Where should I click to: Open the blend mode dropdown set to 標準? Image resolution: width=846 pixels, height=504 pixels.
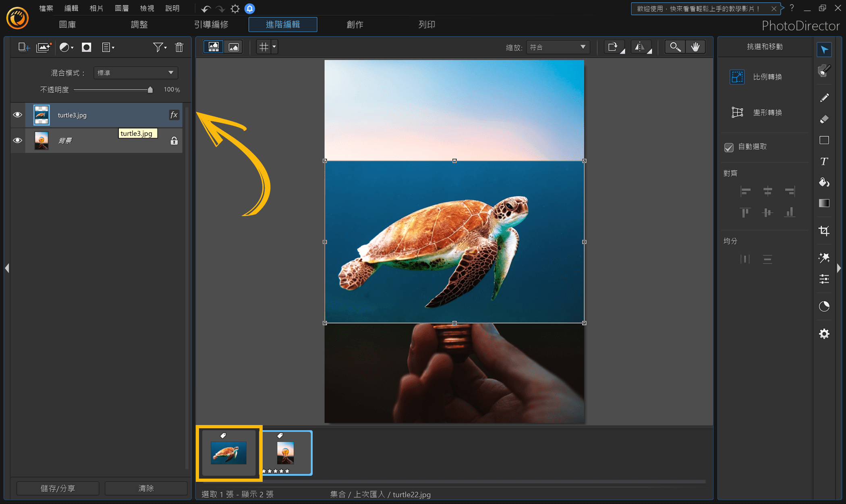[136, 73]
